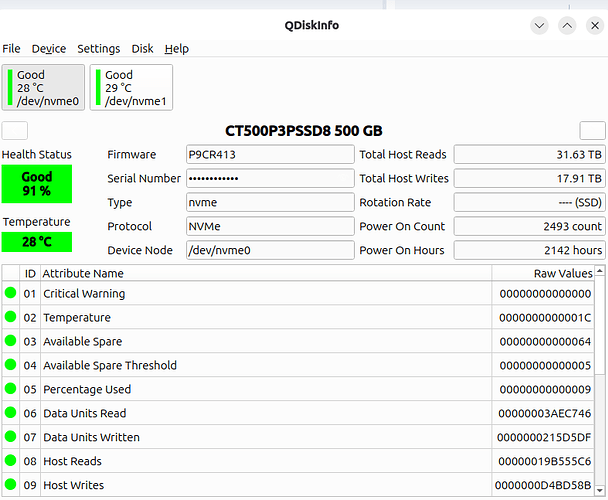Select the Temperature attribute name in table
The width and height of the screenshot is (608, 500).
click(x=77, y=318)
